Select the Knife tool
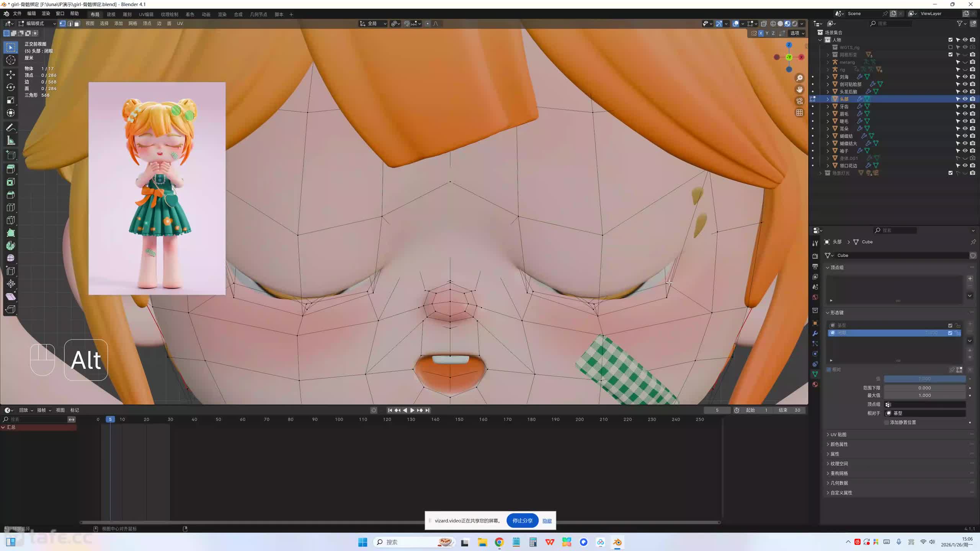This screenshot has height=551, width=980. pos(11,220)
